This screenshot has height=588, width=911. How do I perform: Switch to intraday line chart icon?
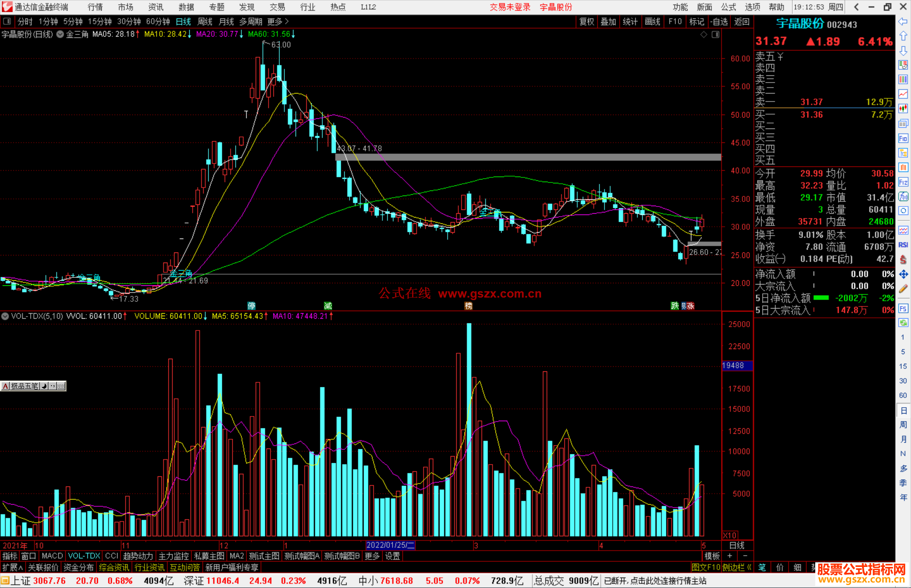tap(903, 94)
